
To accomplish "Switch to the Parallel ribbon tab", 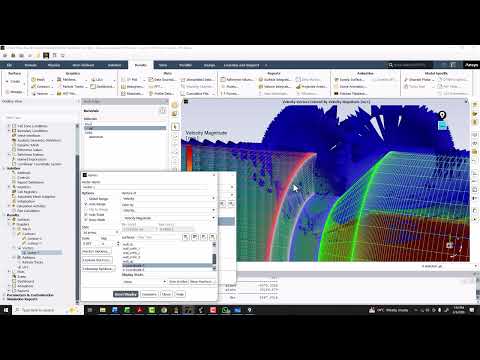I will [185, 65].
